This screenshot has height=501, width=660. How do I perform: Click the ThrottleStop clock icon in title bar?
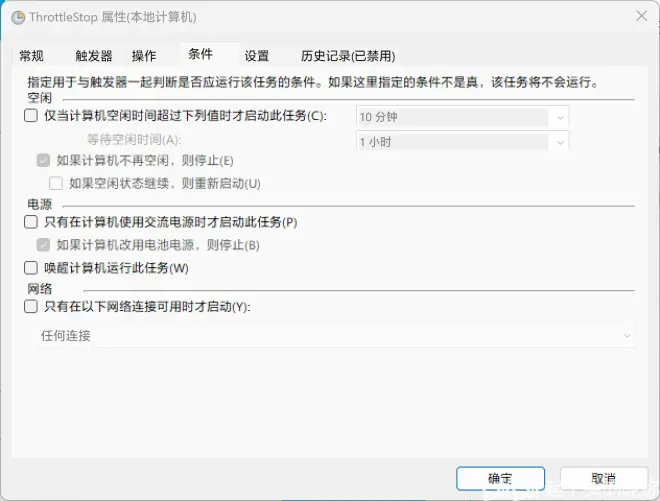pyautogui.click(x=18, y=18)
